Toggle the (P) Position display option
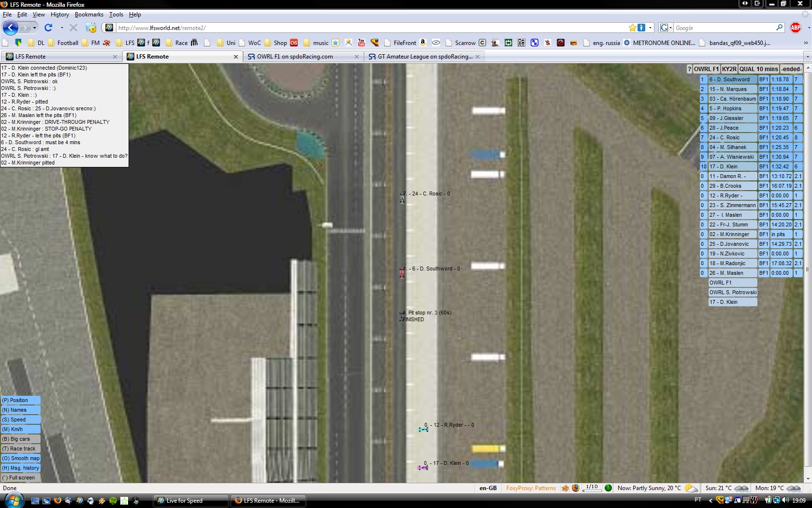Image resolution: width=812 pixels, height=508 pixels. [20, 400]
